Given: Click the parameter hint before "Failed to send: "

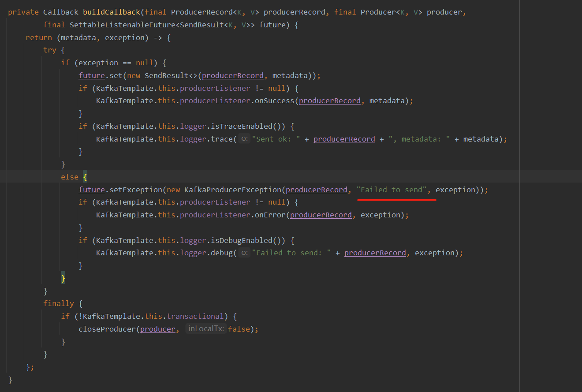Looking at the screenshot, I should coord(244,253).
